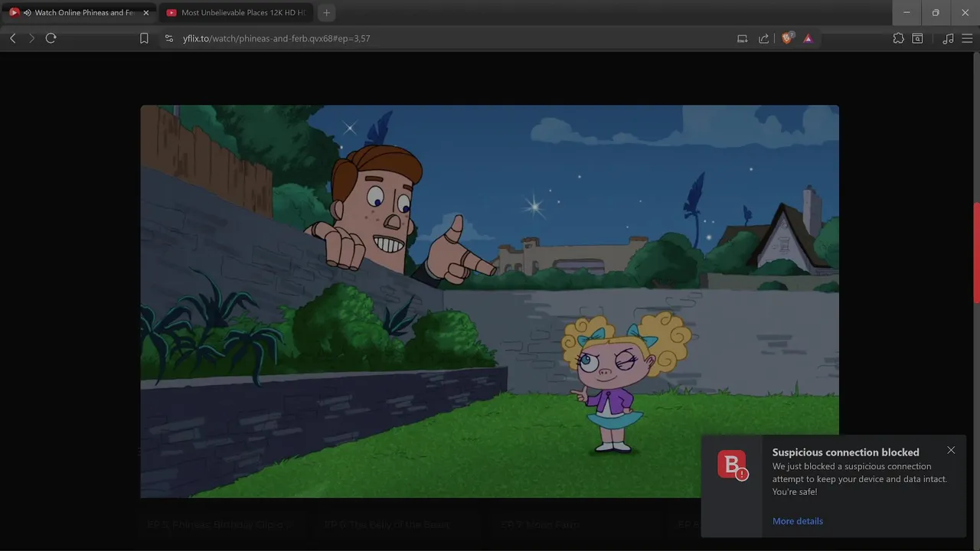
Task: Open a new browser tab
Action: (x=326, y=12)
